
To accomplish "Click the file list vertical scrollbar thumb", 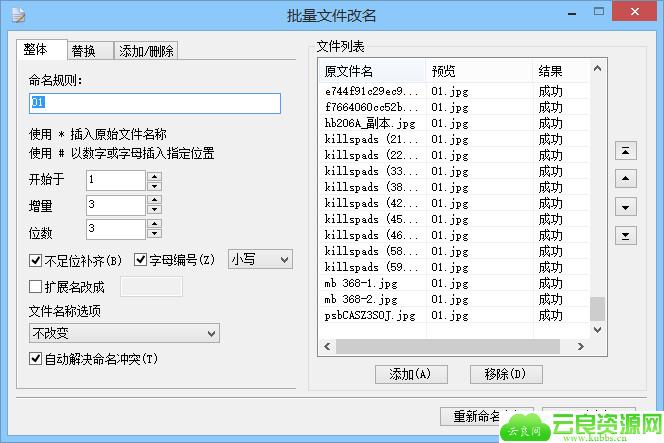I will click(597, 309).
